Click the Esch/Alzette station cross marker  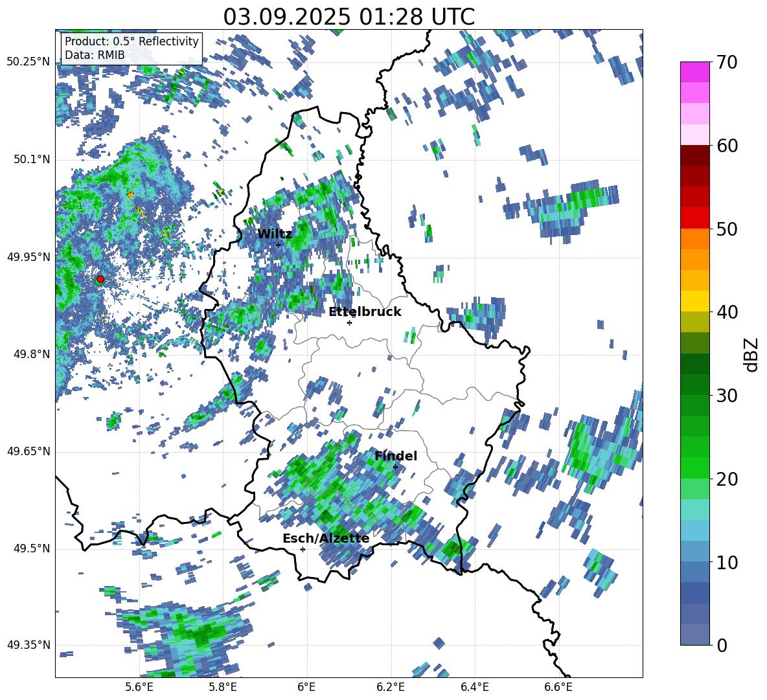tap(303, 549)
